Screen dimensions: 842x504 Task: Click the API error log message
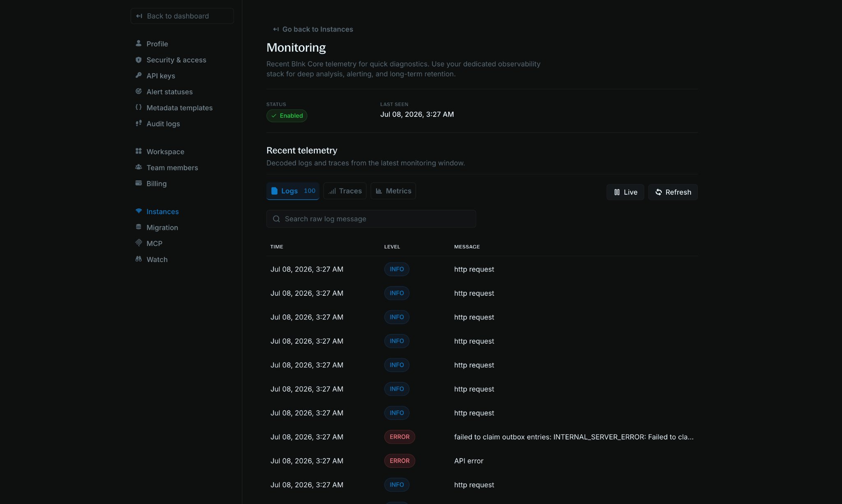pyautogui.click(x=469, y=461)
